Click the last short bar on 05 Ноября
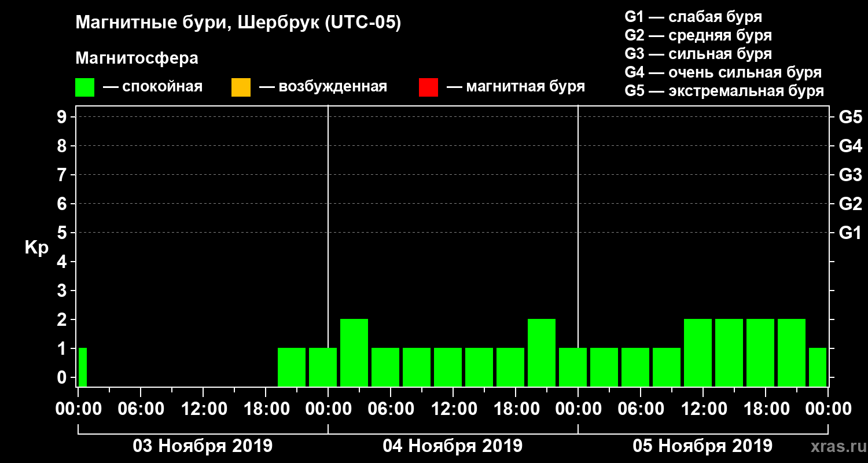 (818, 367)
